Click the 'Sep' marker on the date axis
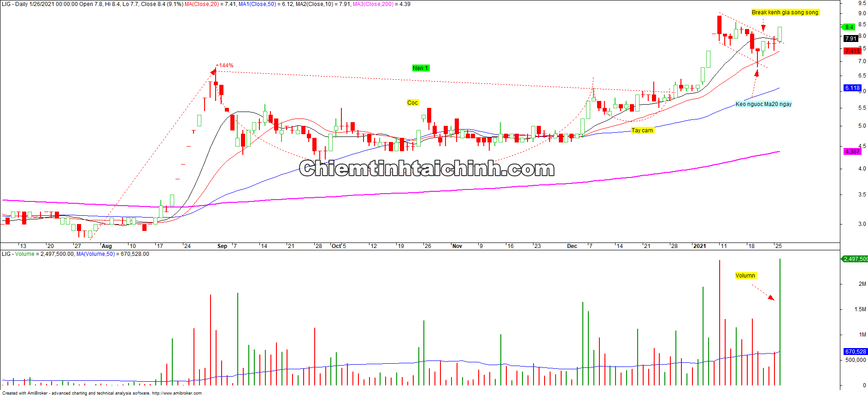This screenshot has height=396, width=868. tap(222, 246)
